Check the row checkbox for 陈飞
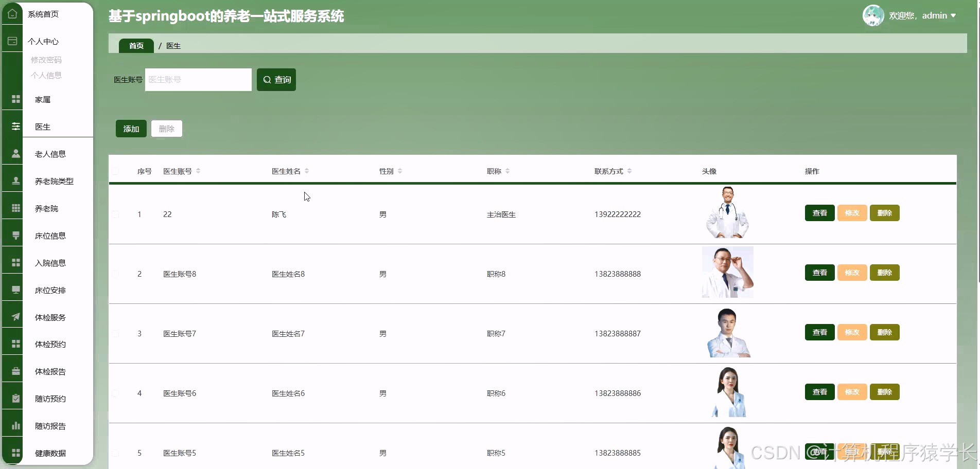The image size is (980, 469). 115,214
